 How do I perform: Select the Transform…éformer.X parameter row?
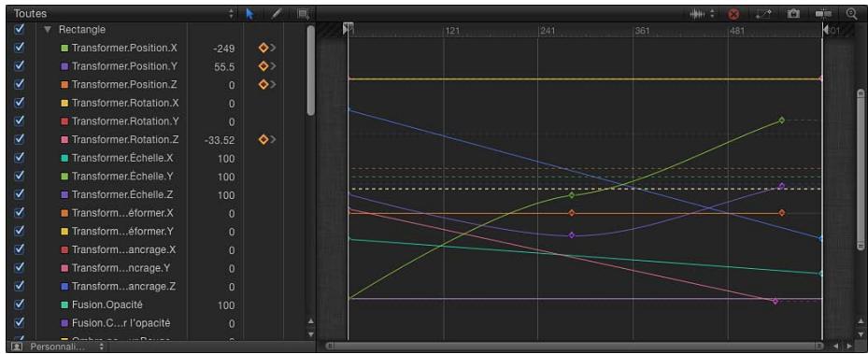(x=161, y=213)
